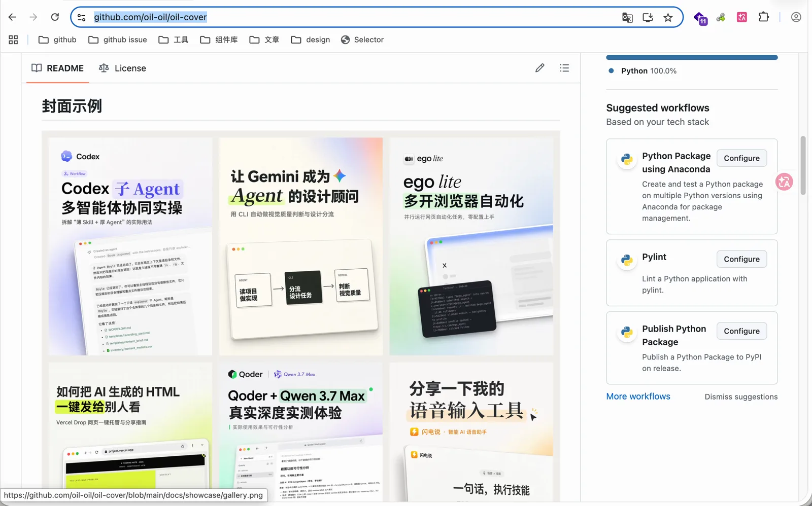Screen dimensions: 812x506
Task: Switch to the License tab
Action: tap(123, 68)
